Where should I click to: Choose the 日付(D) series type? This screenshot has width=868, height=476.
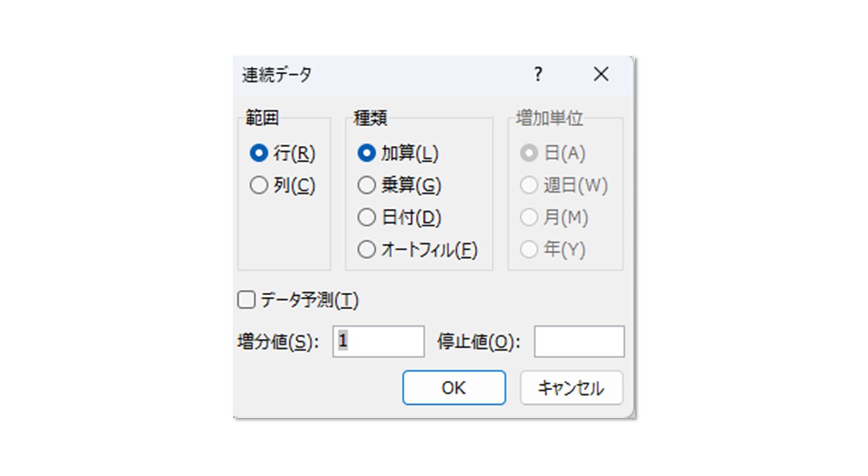(x=367, y=217)
